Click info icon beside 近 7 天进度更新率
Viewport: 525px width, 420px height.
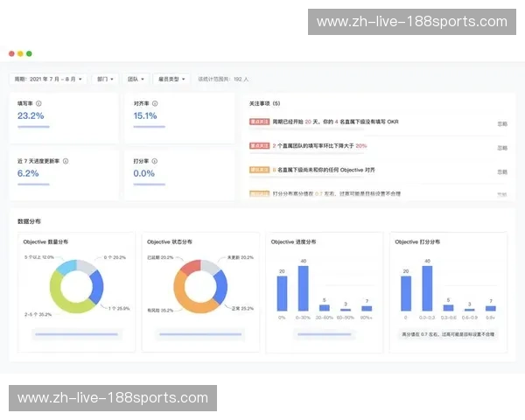pyautogui.click(x=66, y=161)
